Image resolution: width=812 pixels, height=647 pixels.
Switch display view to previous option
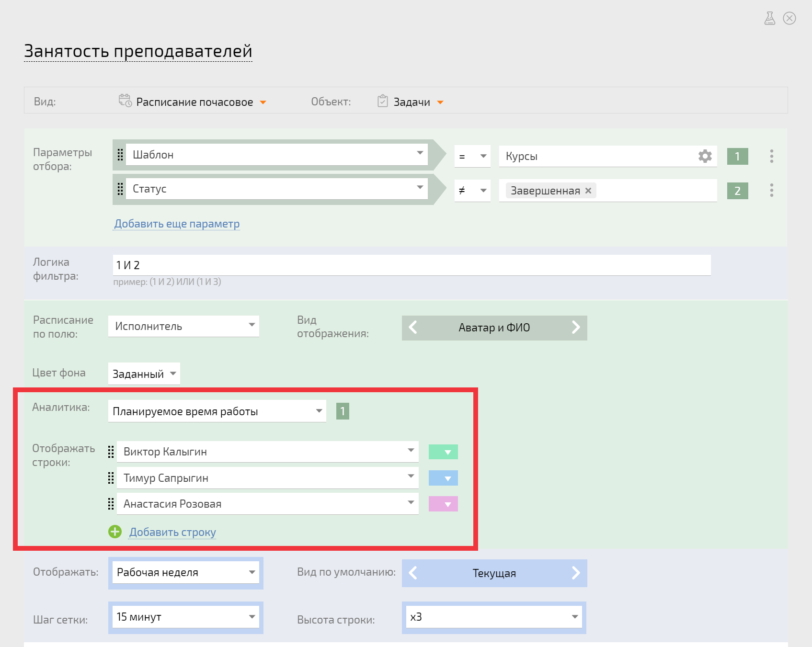pyautogui.click(x=413, y=328)
